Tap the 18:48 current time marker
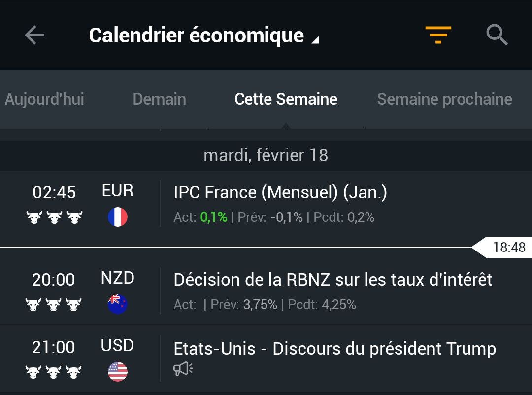The height and width of the screenshot is (395, 532). pyautogui.click(x=503, y=247)
